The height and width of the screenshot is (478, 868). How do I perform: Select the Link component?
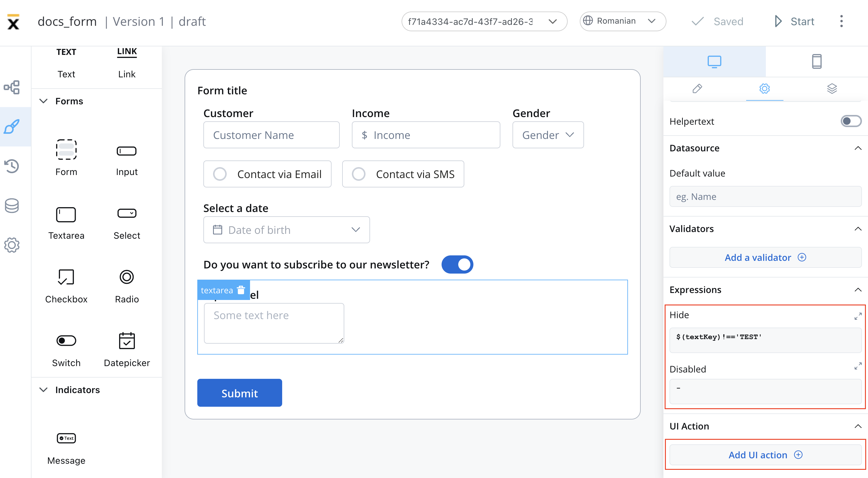127,63
